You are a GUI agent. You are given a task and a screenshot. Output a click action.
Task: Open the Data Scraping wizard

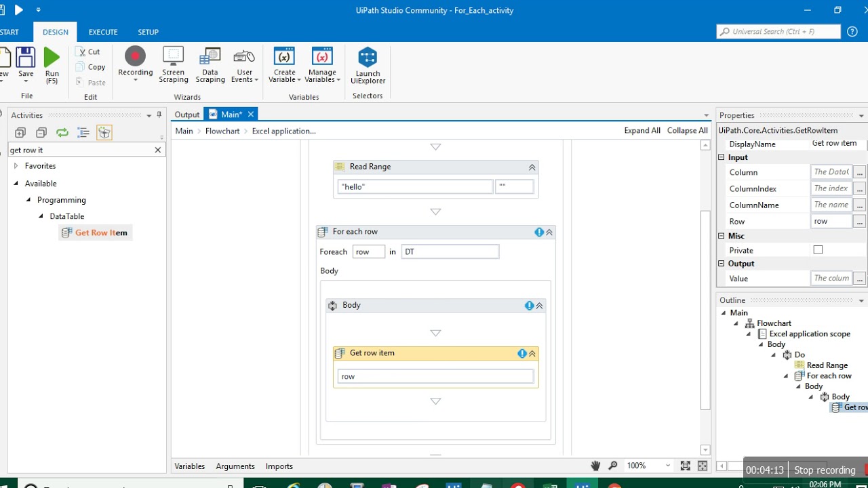(210, 64)
